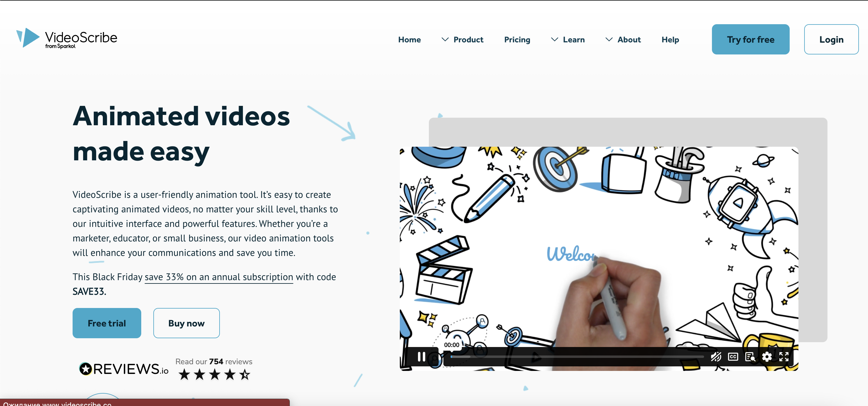Click the VideoScribe logo home link
This screenshot has height=406, width=868.
click(x=67, y=39)
